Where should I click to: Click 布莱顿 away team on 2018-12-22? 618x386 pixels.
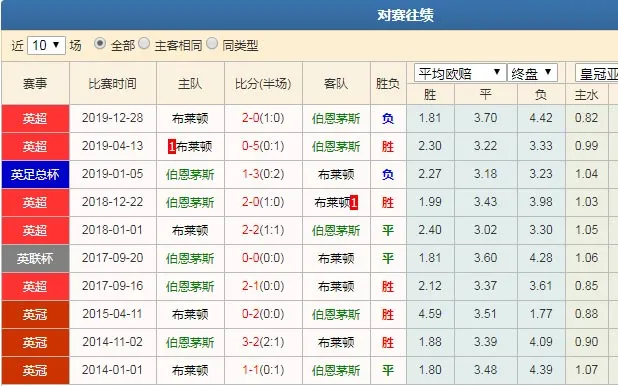(x=332, y=203)
